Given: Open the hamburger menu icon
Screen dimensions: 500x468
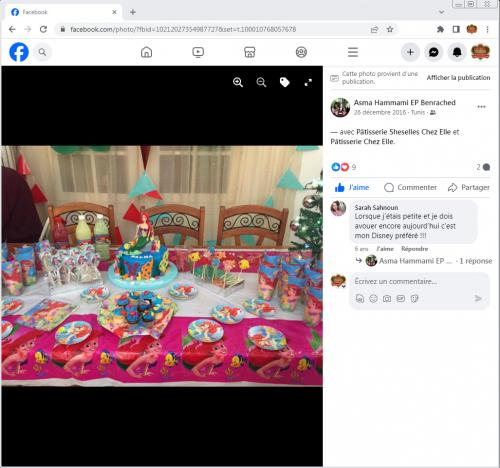Looking at the screenshot, I should pos(353,52).
